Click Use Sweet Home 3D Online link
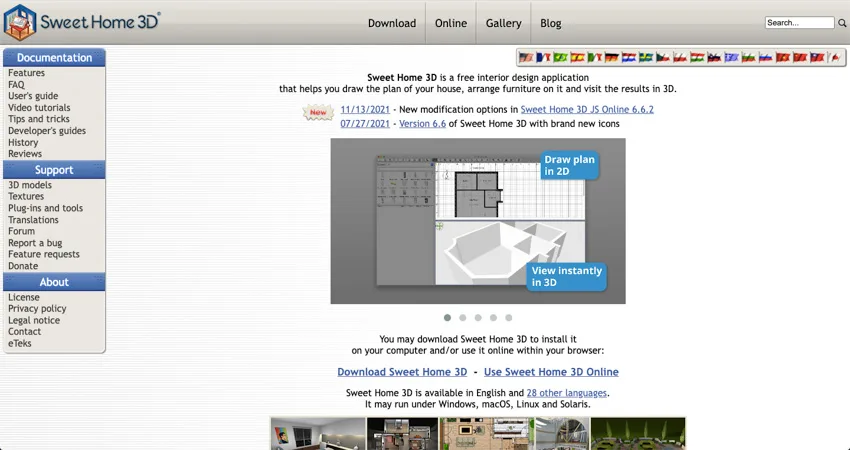The image size is (850, 450). tap(551, 372)
